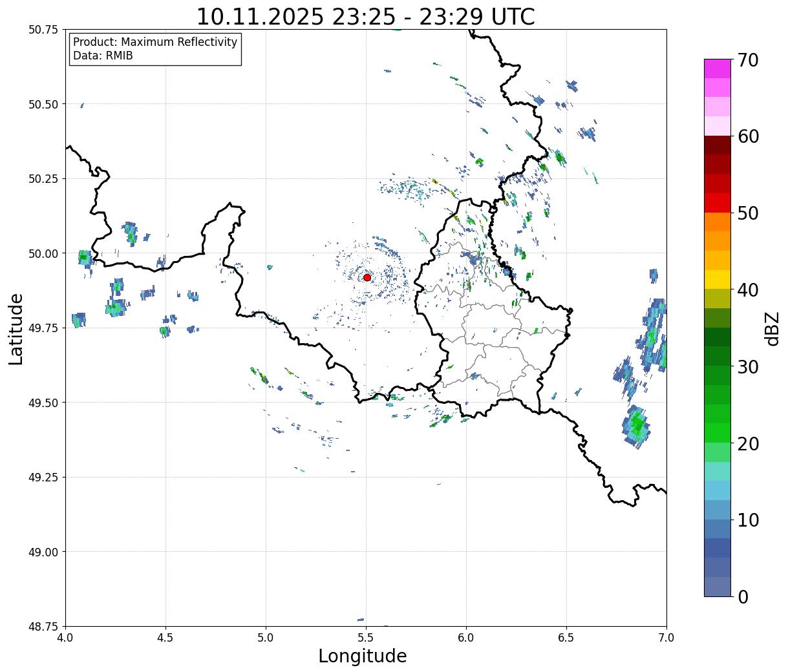This screenshot has width=788, height=672.
Task: Pick the yellow colorbar swatch above 40
Action: coord(718,280)
